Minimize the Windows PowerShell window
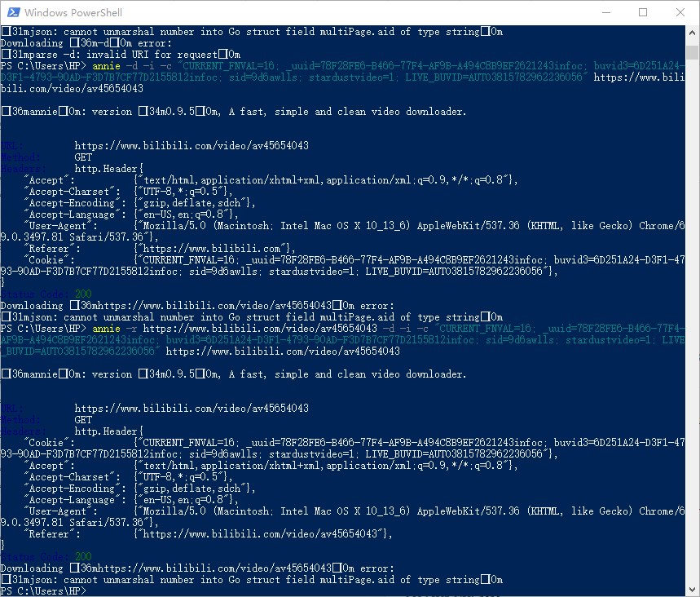Viewport: 700px width, 597px height. click(x=605, y=12)
